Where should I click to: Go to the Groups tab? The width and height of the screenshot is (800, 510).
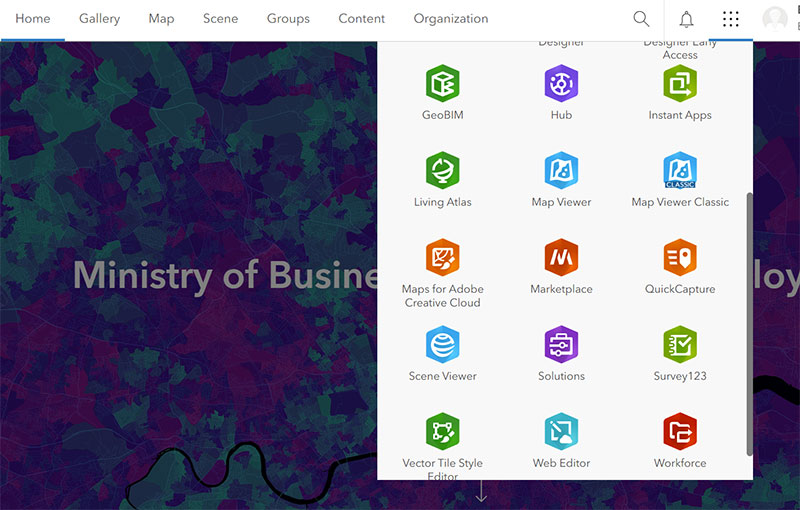coord(288,19)
